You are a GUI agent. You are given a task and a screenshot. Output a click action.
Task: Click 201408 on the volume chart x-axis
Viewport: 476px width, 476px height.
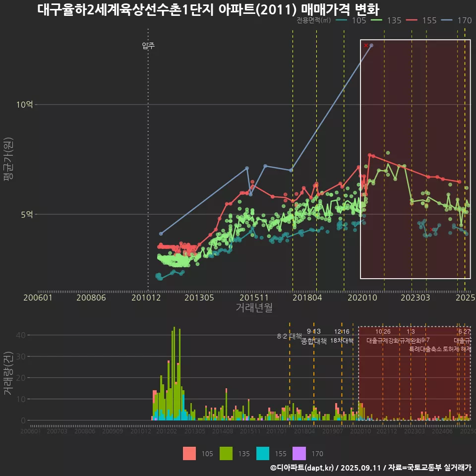[222, 431]
